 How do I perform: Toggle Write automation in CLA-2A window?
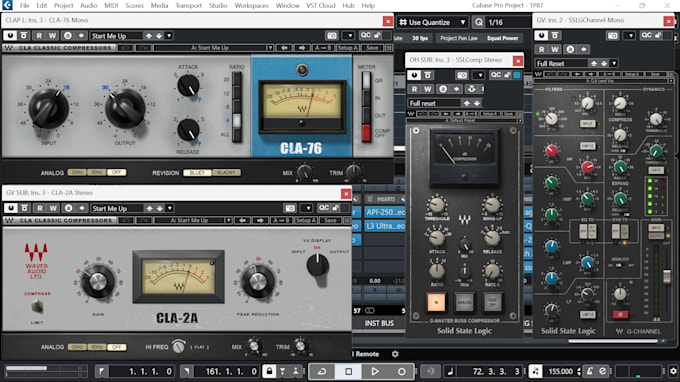click(x=52, y=208)
